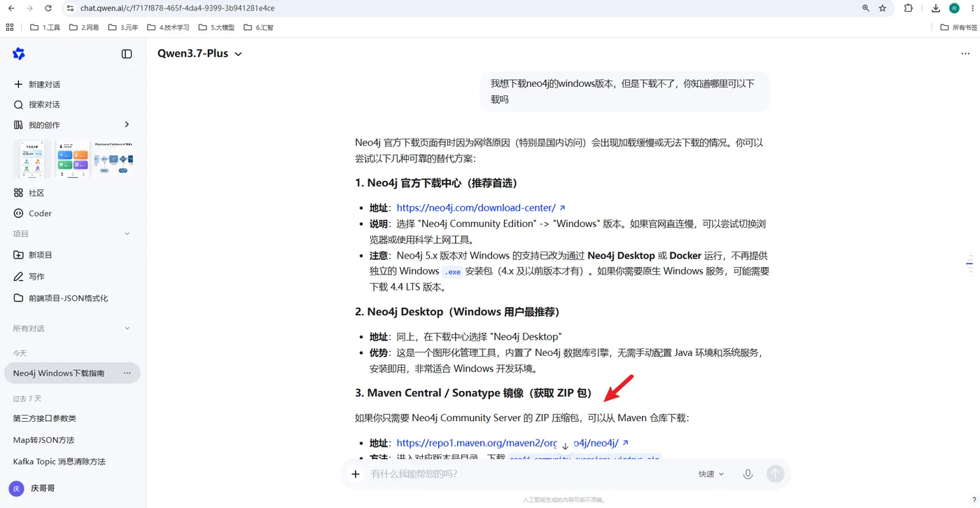980x508 pixels.
Task: Click the plus attach button
Action: pyautogui.click(x=356, y=474)
